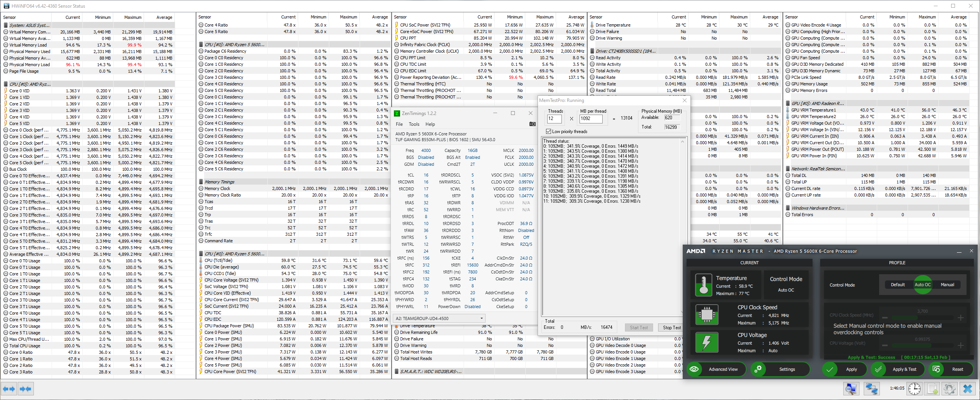Click the lightning icon on Core 0 VID row

click(6, 91)
